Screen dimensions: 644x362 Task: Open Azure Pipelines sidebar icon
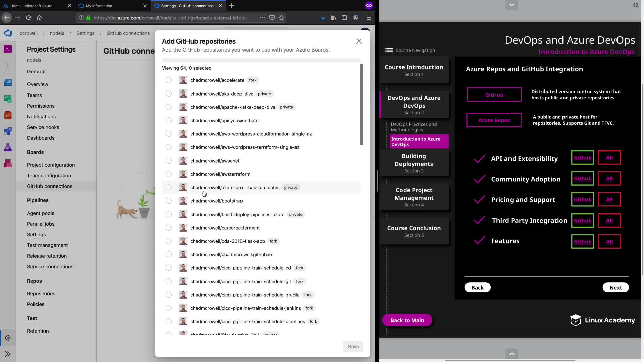pos(8,131)
